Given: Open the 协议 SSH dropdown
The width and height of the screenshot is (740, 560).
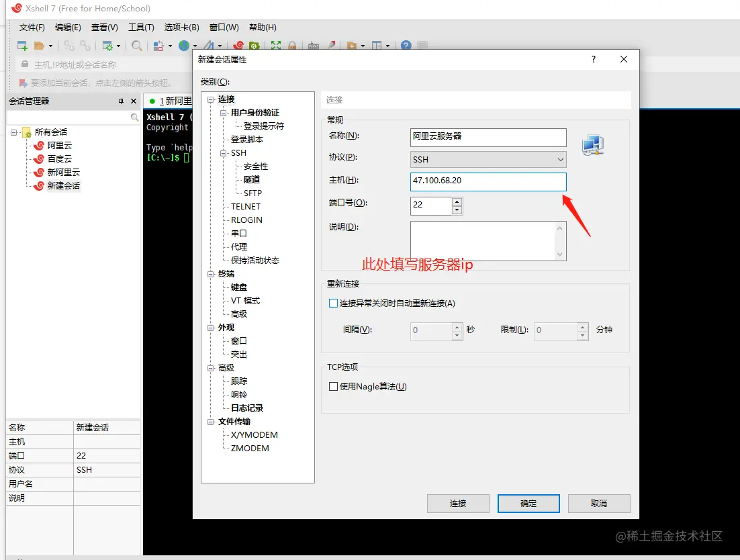Looking at the screenshot, I should [x=488, y=159].
